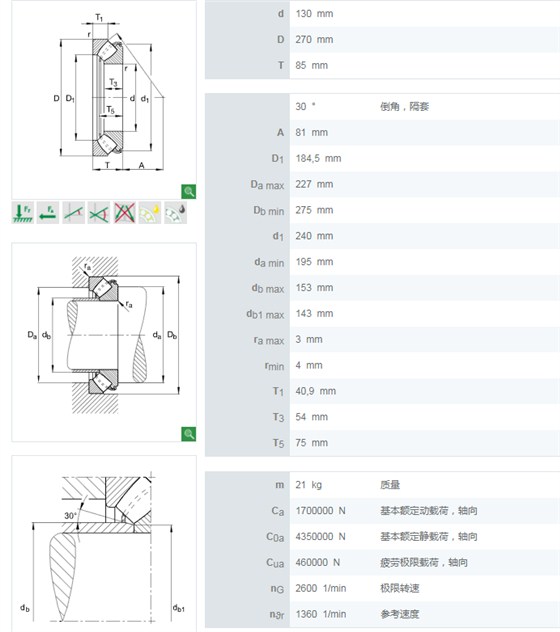
Task: Enlarge the mounting dimensions drawing via magnifier
Action: click(189, 434)
